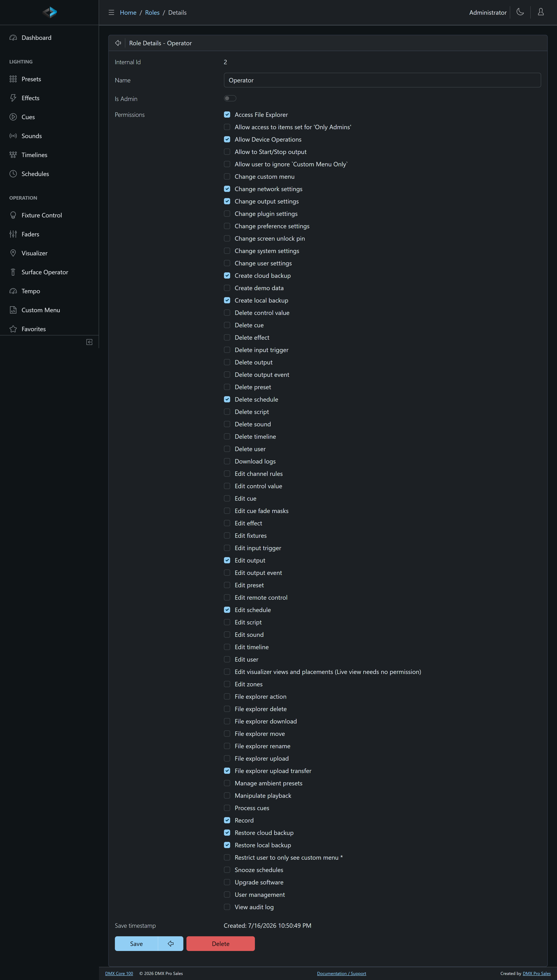The height and width of the screenshot is (980, 557).
Task: Check Edit zones permission
Action: (x=227, y=684)
